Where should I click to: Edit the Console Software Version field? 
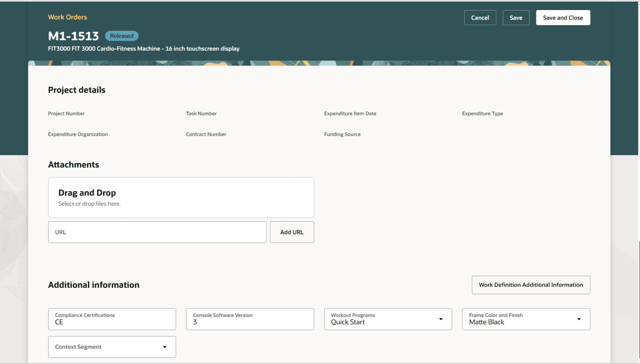point(250,319)
